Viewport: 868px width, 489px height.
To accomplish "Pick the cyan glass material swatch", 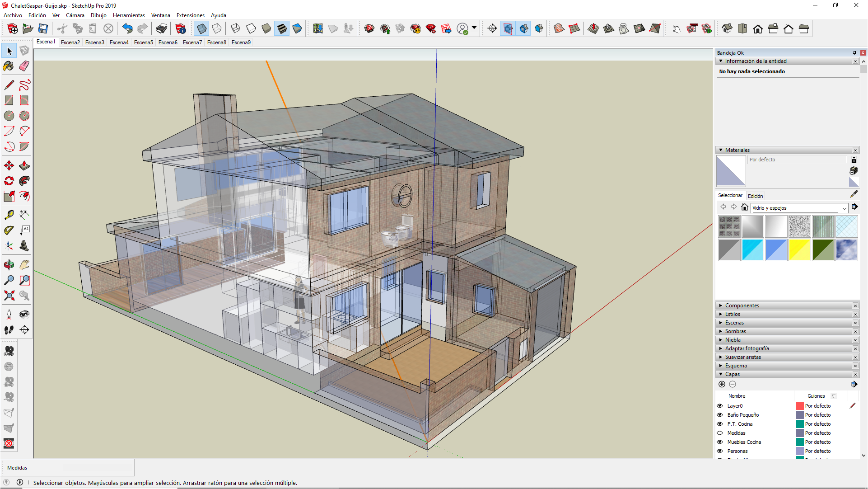I will [x=752, y=250].
